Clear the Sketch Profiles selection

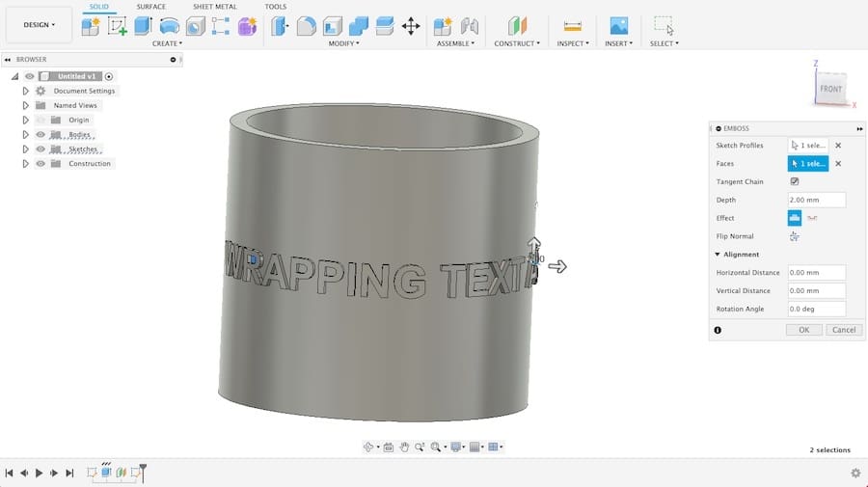point(838,146)
